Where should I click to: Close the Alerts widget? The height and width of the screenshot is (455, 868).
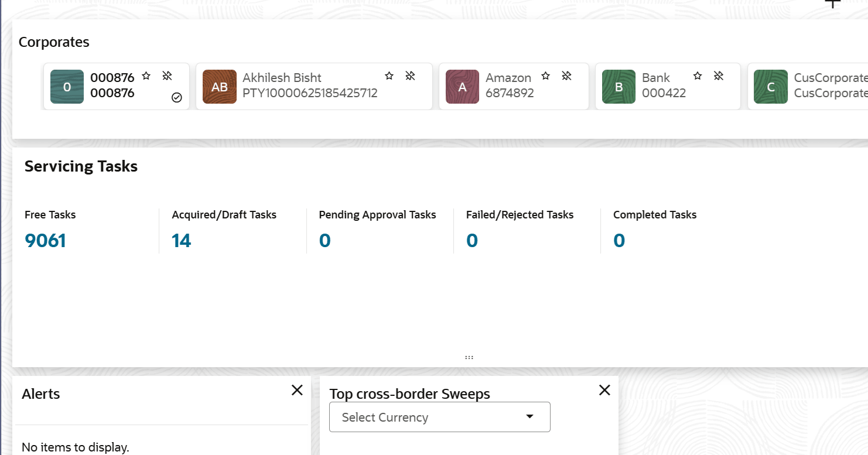[297, 390]
